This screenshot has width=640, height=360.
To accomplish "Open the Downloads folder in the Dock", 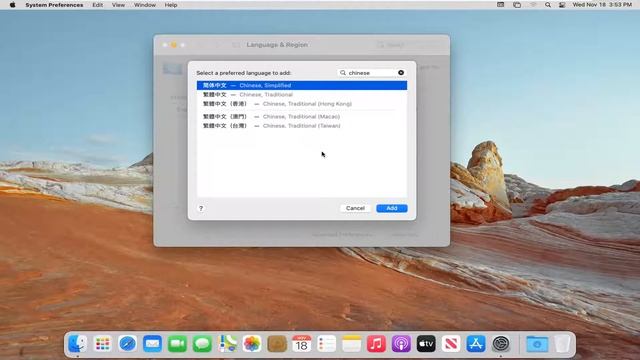I will pyautogui.click(x=537, y=344).
